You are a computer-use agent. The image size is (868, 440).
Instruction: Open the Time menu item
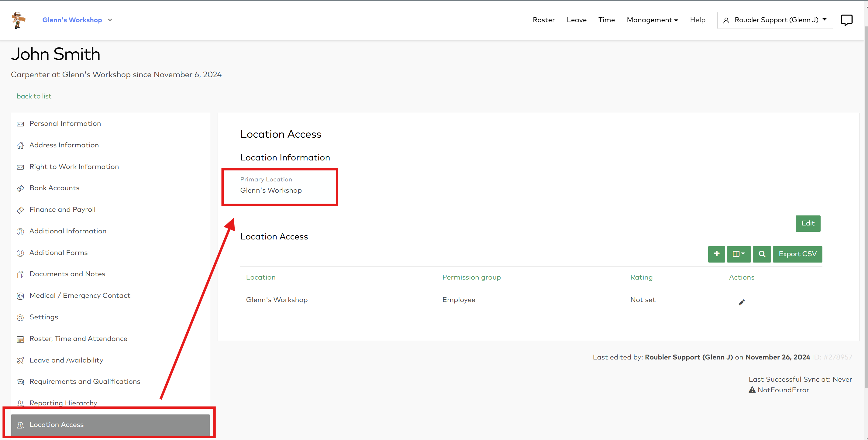pyautogui.click(x=606, y=20)
